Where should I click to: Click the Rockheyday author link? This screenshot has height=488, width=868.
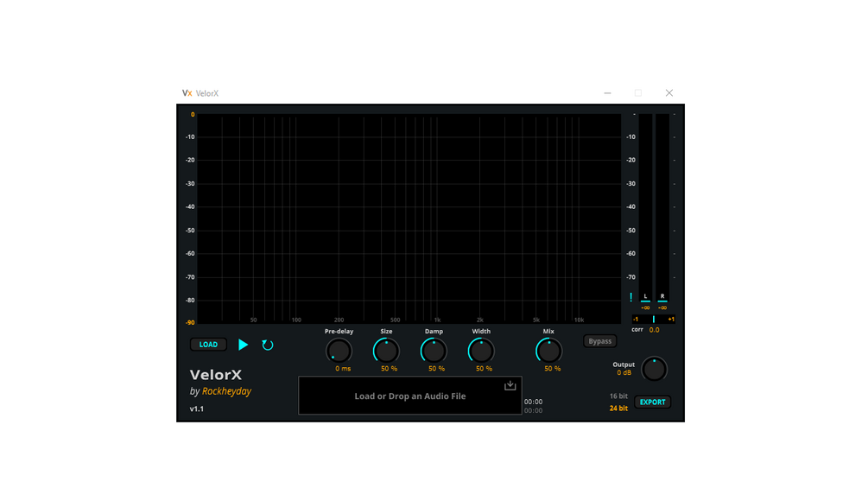coord(226,391)
